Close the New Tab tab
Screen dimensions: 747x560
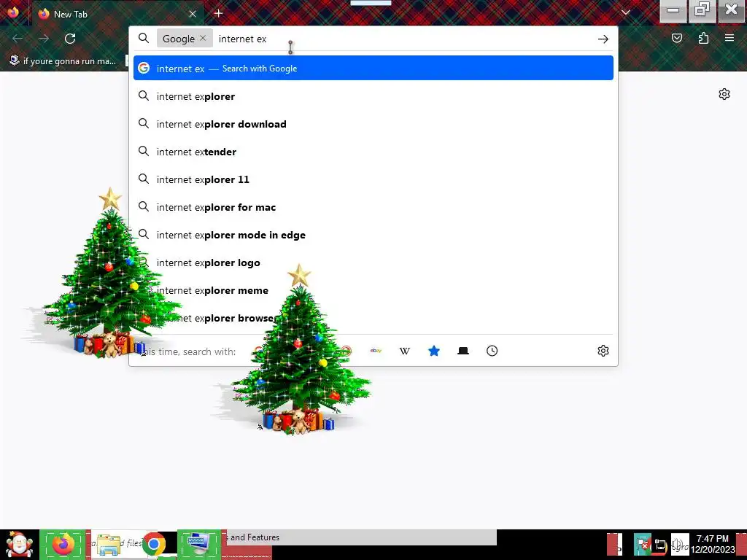[193, 14]
